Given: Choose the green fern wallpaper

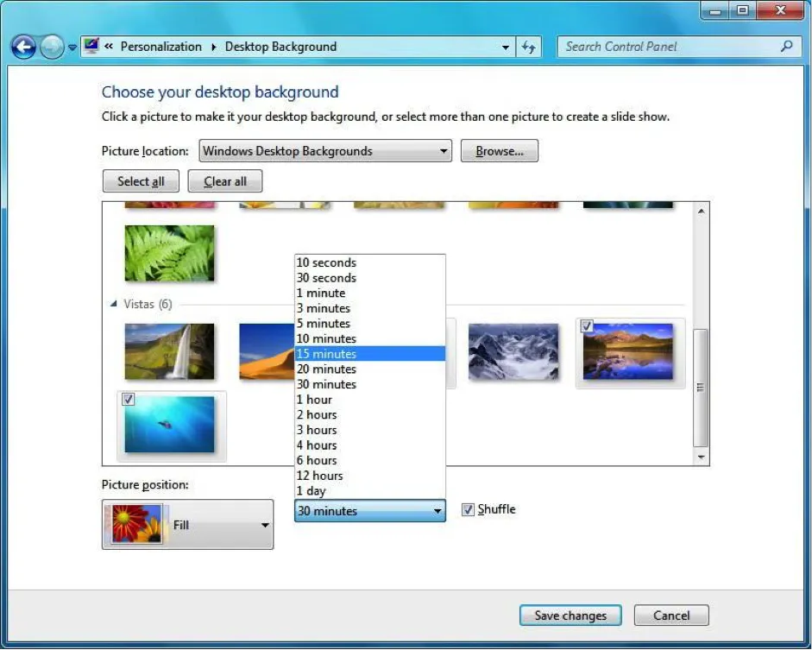Looking at the screenshot, I should [169, 253].
